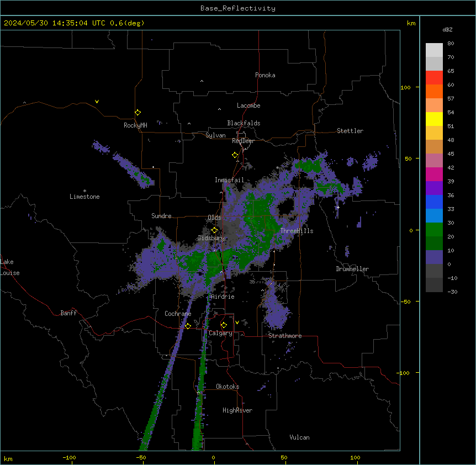Click the RockyMH label
Screen dimensions: 476x465
coord(135,125)
